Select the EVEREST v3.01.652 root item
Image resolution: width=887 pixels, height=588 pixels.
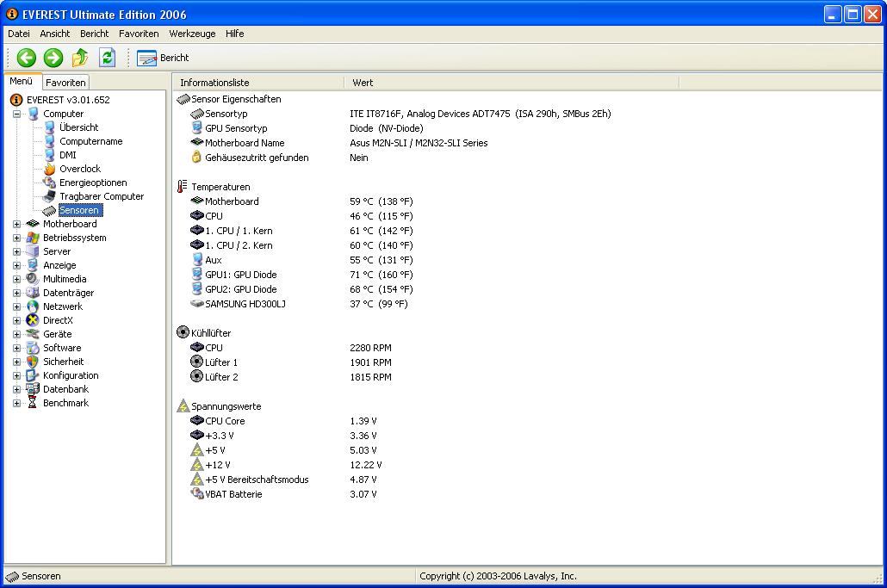click(x=68, y=100)
